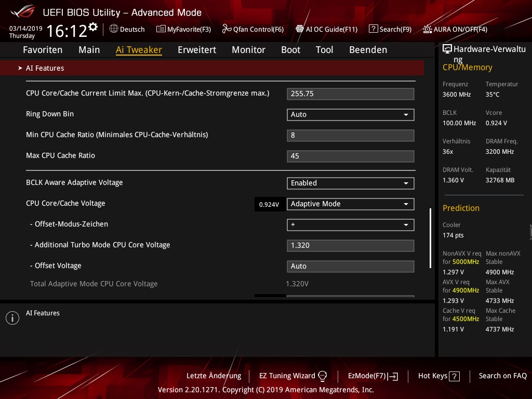This screenshot has height=399, width=532.
Task: Click the 5000MHz NonAVX value
Action: [466, 262]
